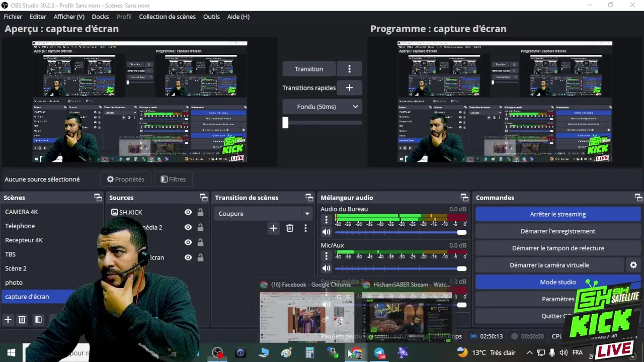Remove selected scene with trash icon
Image resolution: width=644 pixels, height=362 pixels.
(22, 319)
